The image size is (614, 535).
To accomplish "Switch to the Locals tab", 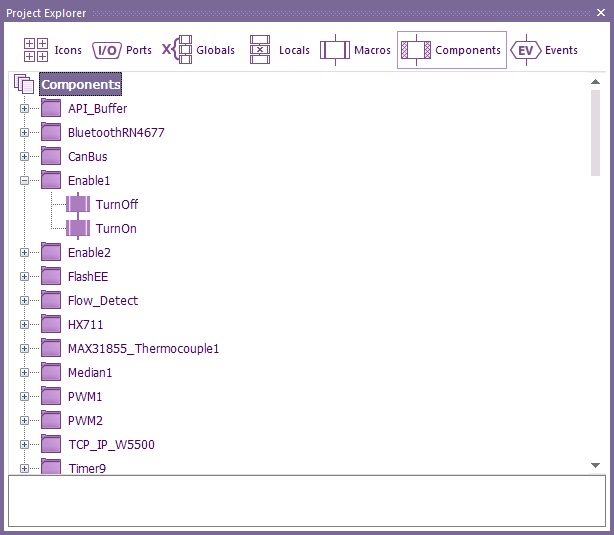I will [x=279, y=50].
